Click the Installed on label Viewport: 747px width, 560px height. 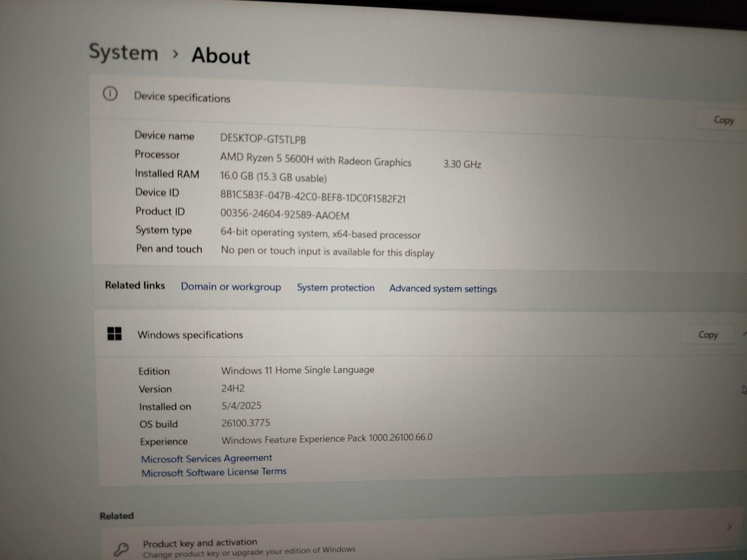(165, 407)
